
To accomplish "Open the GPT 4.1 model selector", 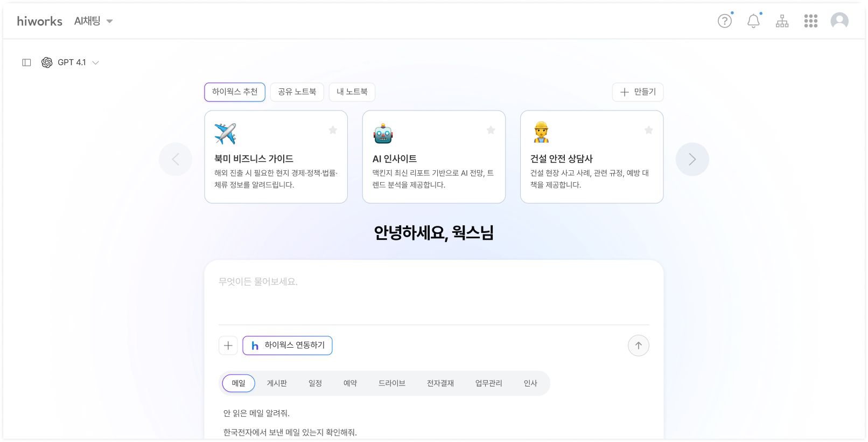I will tap(71, 63).
